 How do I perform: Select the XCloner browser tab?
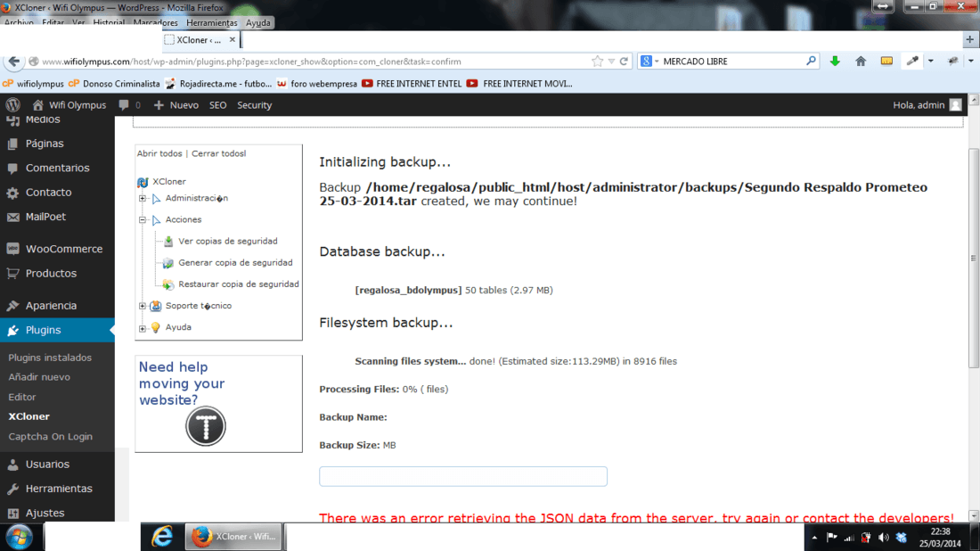(x=200, y=39)
